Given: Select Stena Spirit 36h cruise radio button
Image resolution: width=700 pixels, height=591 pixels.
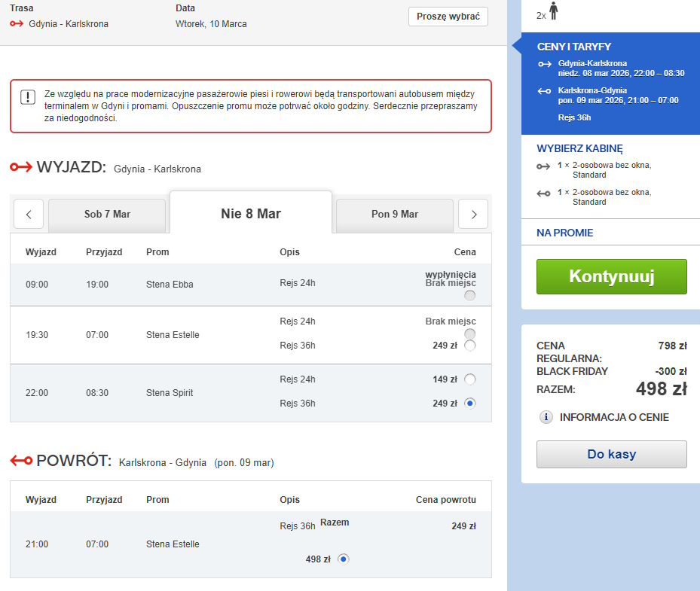Looking at the screenshot, I should point(470,403).
